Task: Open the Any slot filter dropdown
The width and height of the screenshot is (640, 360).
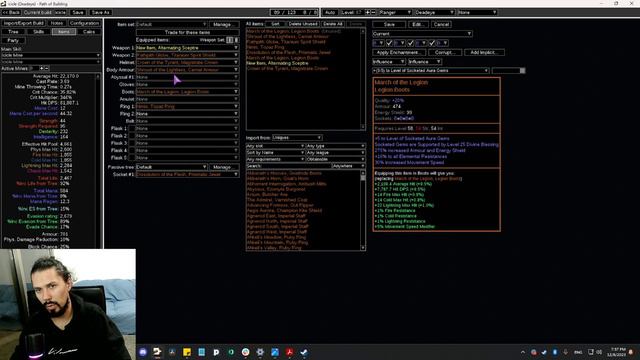Action: 275,146
